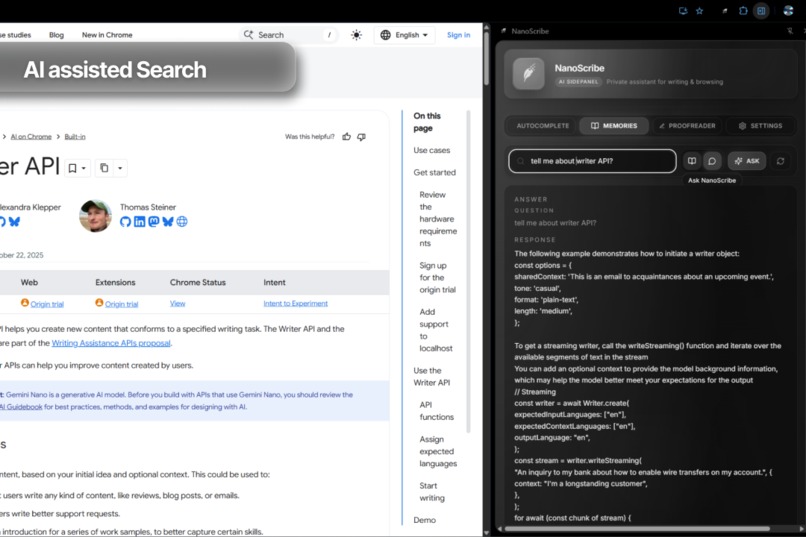Open Built-in breadcrumb link
Image resolution: width=806 pixels, height=537 pixels.
pos(75,137)
